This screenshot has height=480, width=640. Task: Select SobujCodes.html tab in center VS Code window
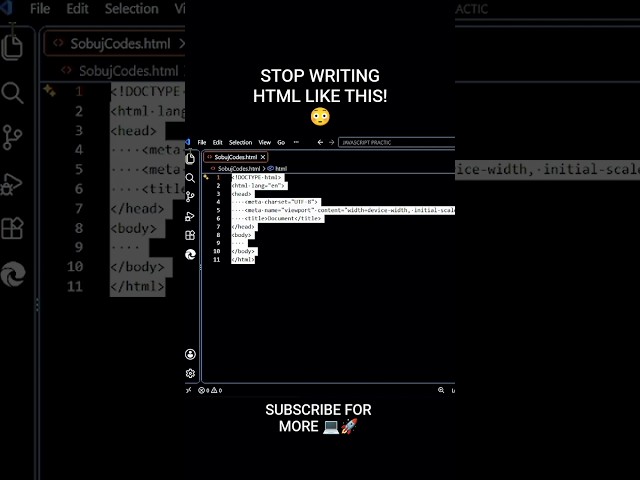coord(236,157)
